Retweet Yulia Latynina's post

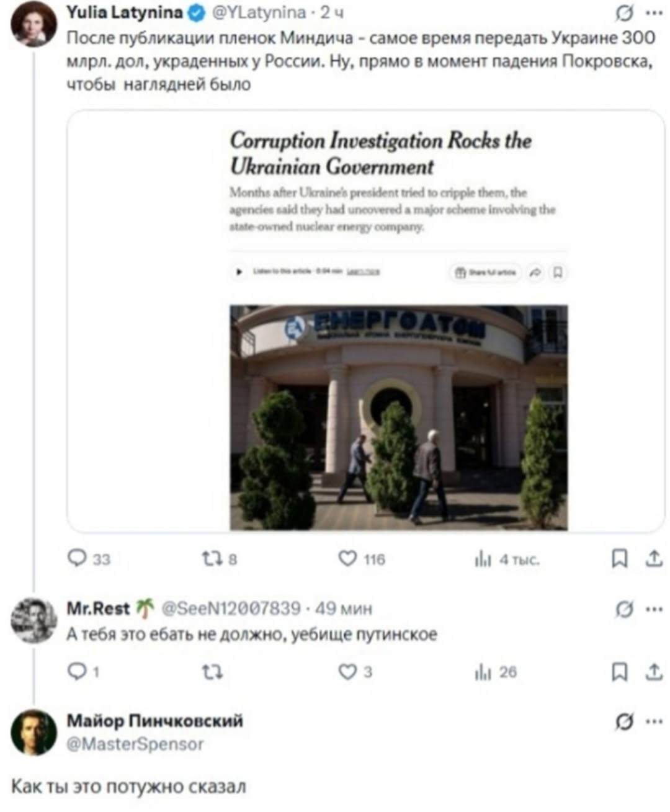click(x=209, y=559)
